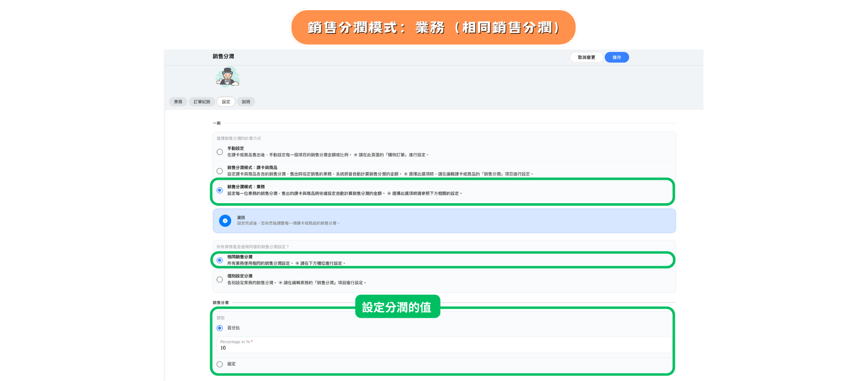
Task: Select 銷售分潤模式：業務 radio button
Action: [220, 190]
